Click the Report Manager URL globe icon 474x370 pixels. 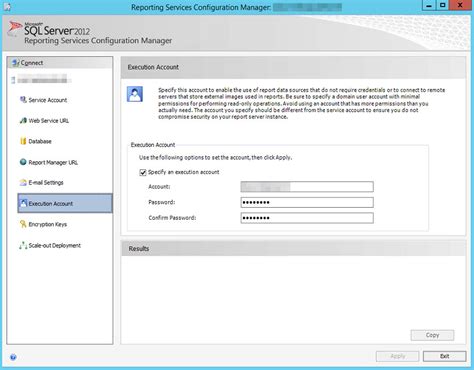coord(23,162)
